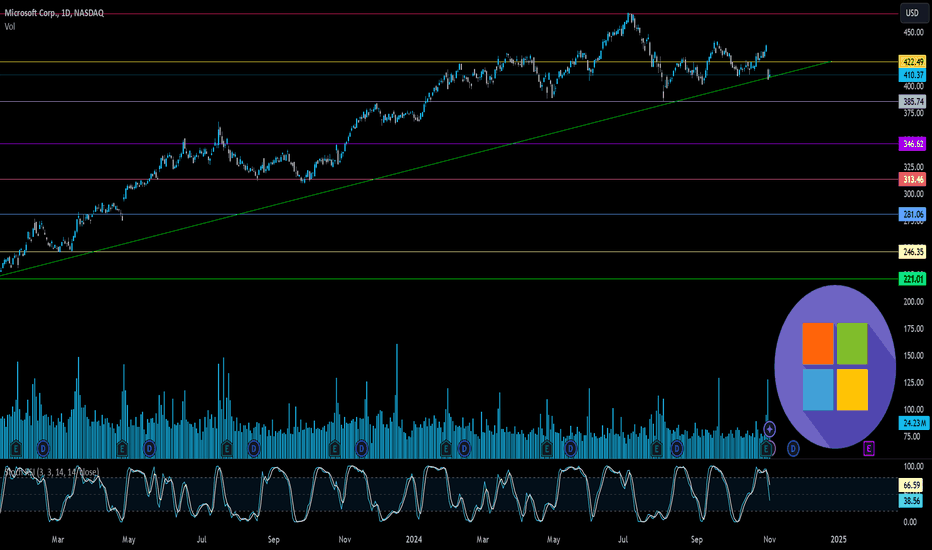Image resolution: width=932 pixels, height=550 pixels.
Task: Click the 24.23M volume value label
Action: click(914, 423)
